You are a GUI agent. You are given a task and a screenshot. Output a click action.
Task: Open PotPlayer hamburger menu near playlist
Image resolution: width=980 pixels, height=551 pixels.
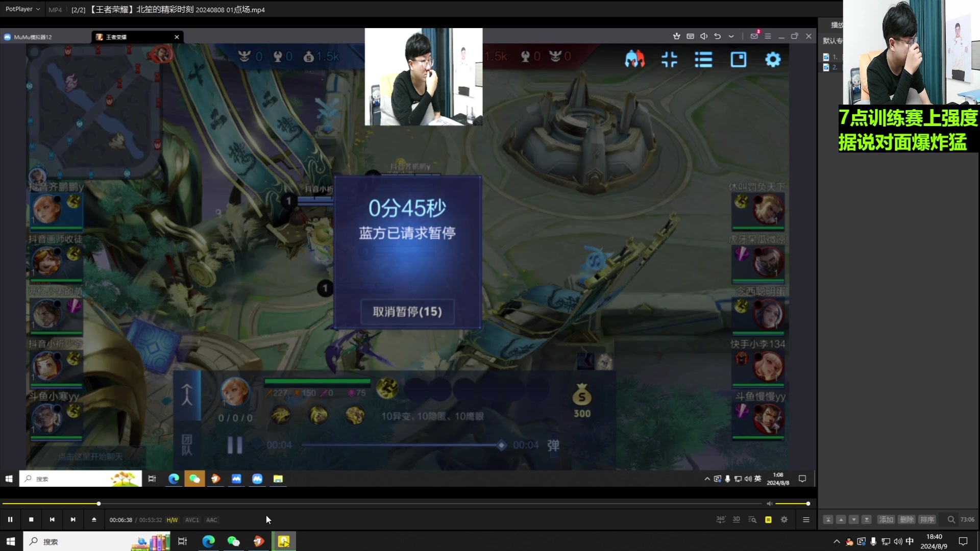click(x=806, y=519)
